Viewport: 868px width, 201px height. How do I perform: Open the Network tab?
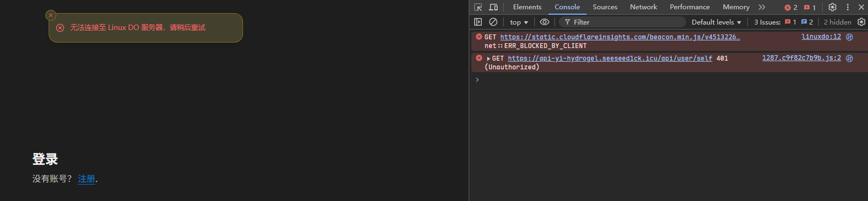tap(643, 7)
